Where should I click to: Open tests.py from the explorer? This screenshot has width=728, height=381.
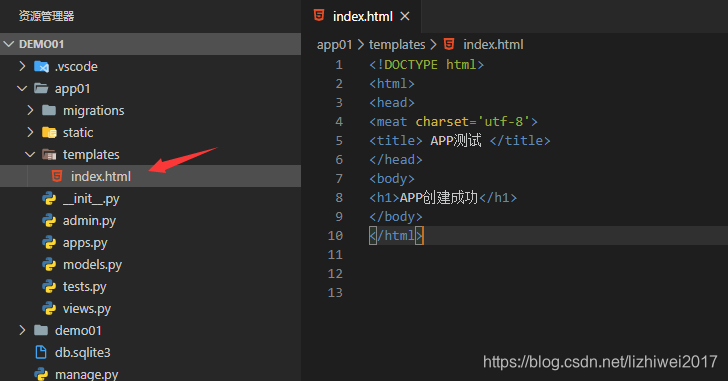point(84,287)
